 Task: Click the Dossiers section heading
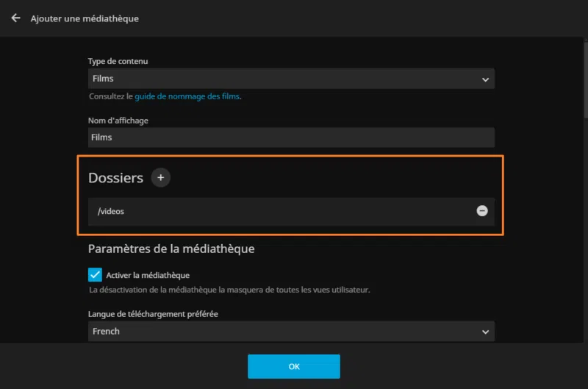coord(115,177)
